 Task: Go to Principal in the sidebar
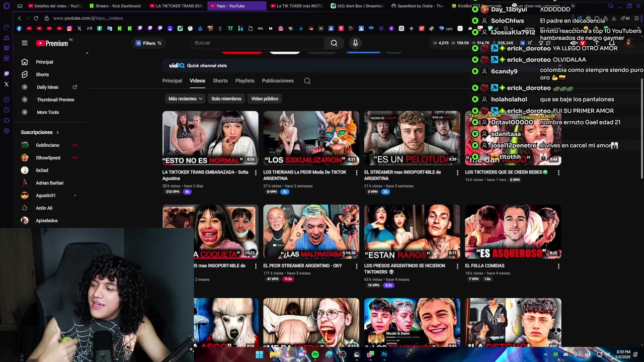pos(44,62)
